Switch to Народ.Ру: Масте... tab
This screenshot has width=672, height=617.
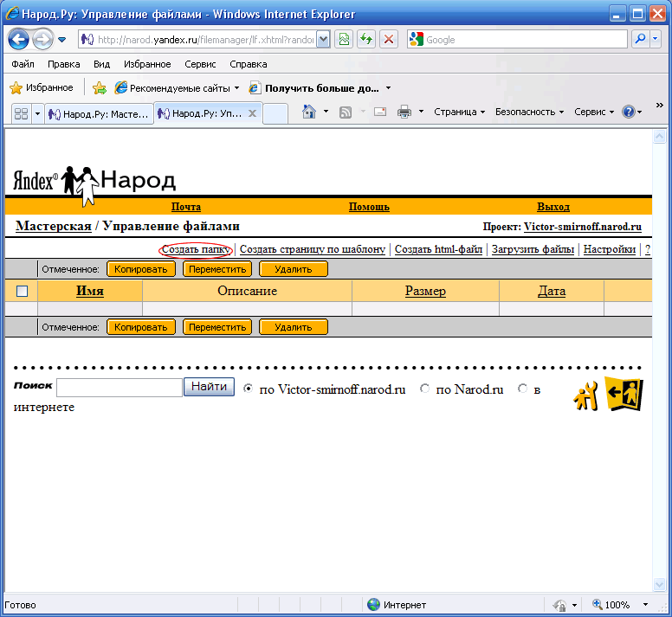(x=99, y=114)
